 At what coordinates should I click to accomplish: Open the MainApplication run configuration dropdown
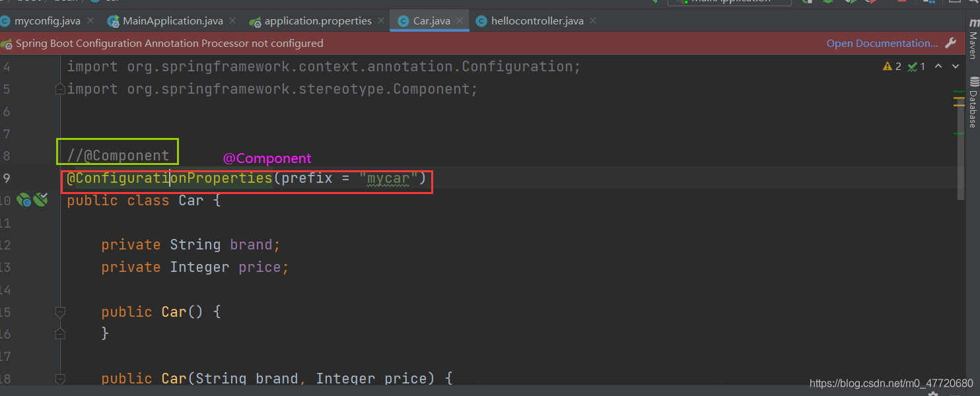[728, 2]
